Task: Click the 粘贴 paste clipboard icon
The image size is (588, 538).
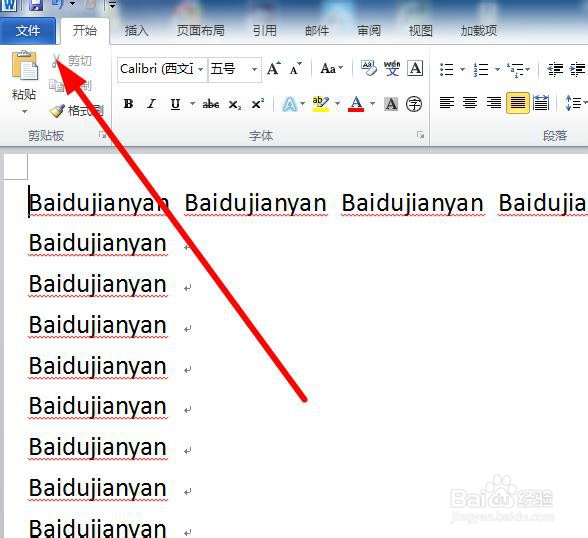Action: pos(25,66)
